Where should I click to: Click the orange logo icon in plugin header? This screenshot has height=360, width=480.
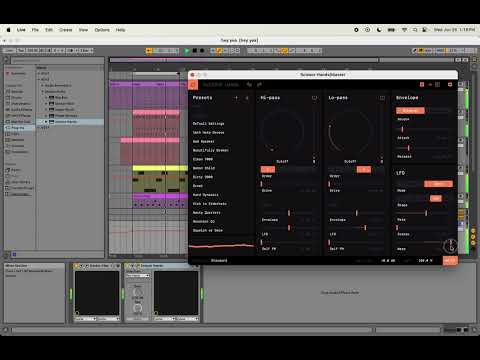point(193,85)
